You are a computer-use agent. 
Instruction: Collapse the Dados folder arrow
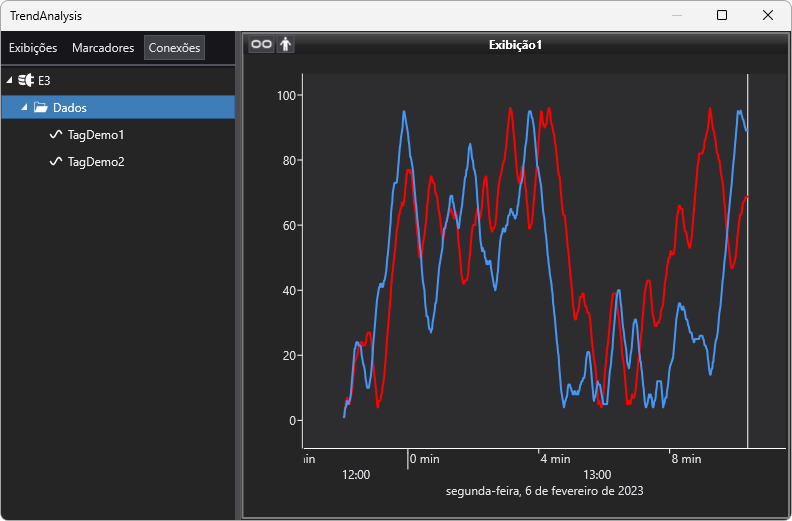click(24, 107)
